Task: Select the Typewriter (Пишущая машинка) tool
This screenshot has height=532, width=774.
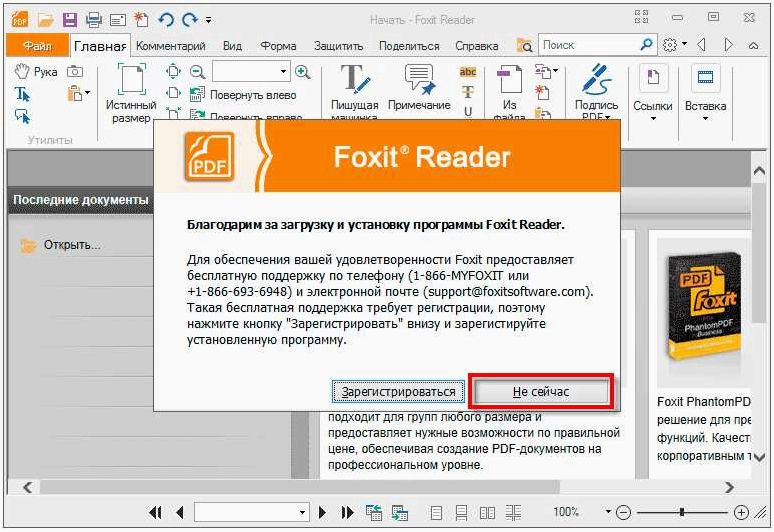Action: point(355,93)
